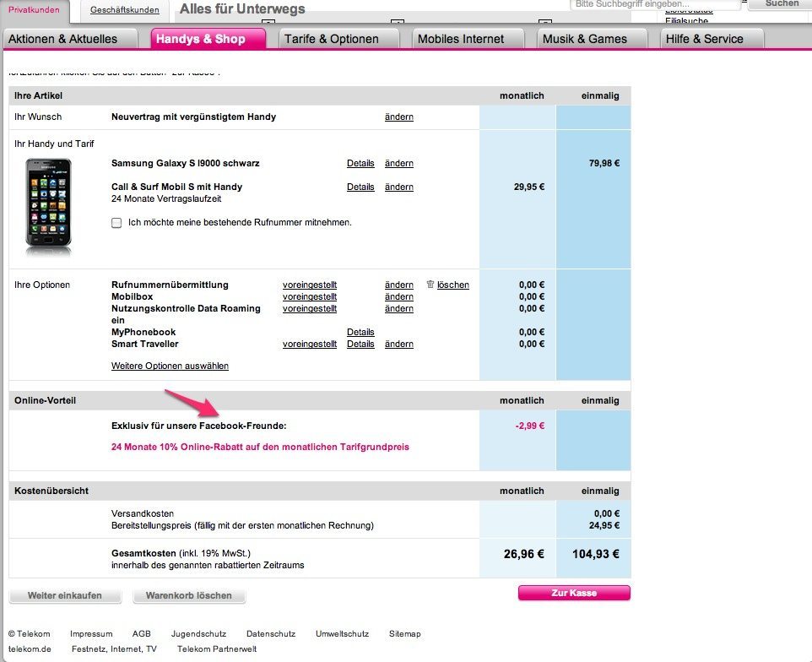
Task: Click ändern for Call & Surf Mobil S
Action: click(x=398, y=187)
